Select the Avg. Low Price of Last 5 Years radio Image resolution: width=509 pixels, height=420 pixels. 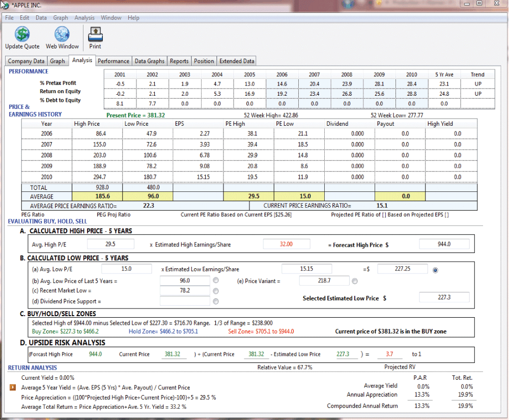[x=216, y=281]
